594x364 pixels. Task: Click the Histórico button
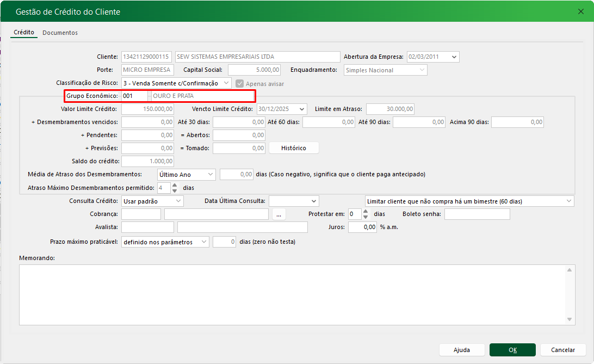point(294,148)
